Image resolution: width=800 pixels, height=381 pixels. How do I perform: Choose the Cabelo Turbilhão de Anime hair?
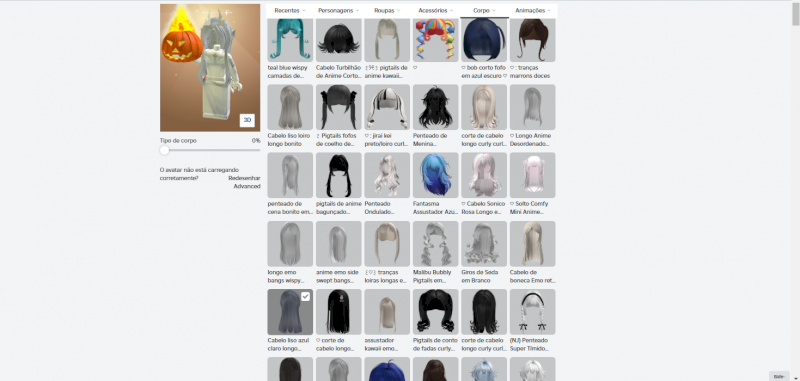pos(338,40)
